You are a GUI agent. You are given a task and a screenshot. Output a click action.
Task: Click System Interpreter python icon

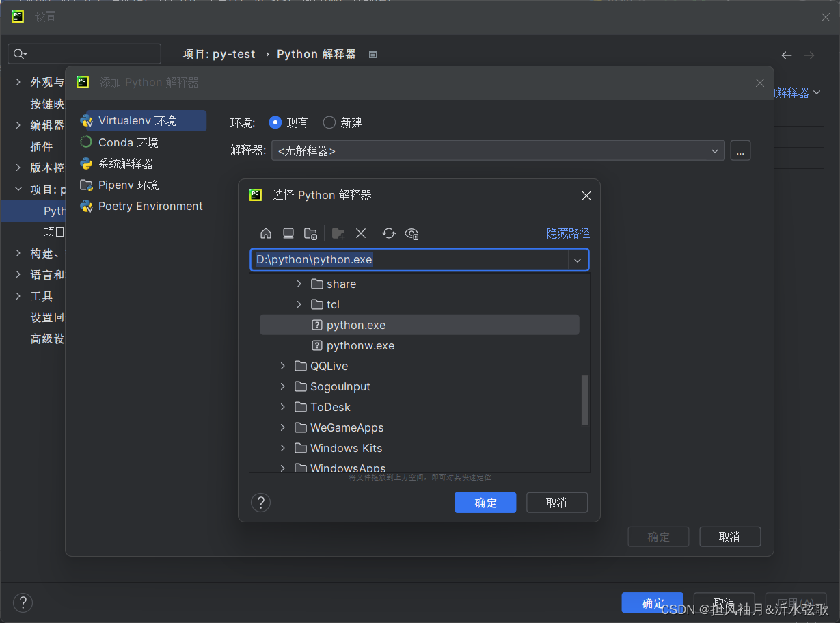pyautogui.click(x=86, y=163)
